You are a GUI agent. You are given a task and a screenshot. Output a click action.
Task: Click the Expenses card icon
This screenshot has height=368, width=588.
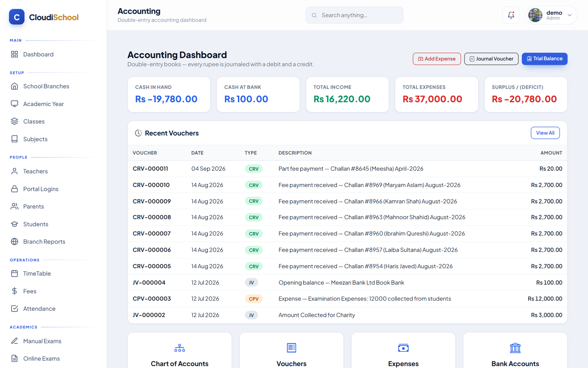[x=403, y=348]
